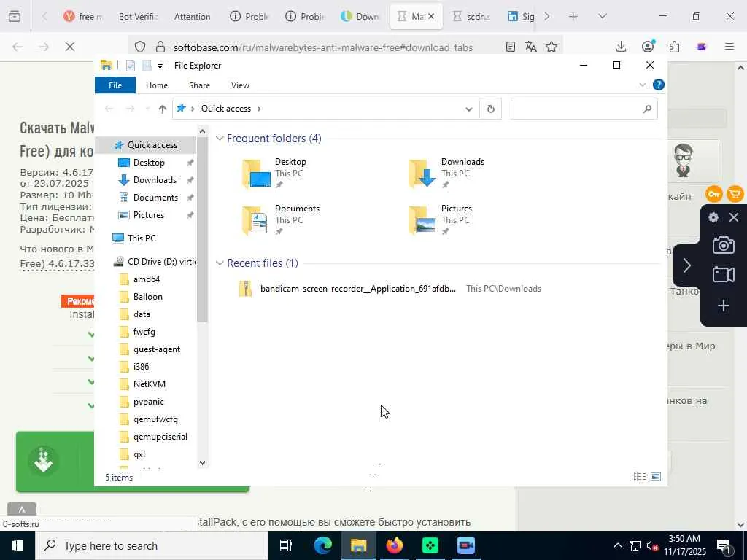
Task: Take a screenshot with the camera icon
Action: [x=723, y=245]
